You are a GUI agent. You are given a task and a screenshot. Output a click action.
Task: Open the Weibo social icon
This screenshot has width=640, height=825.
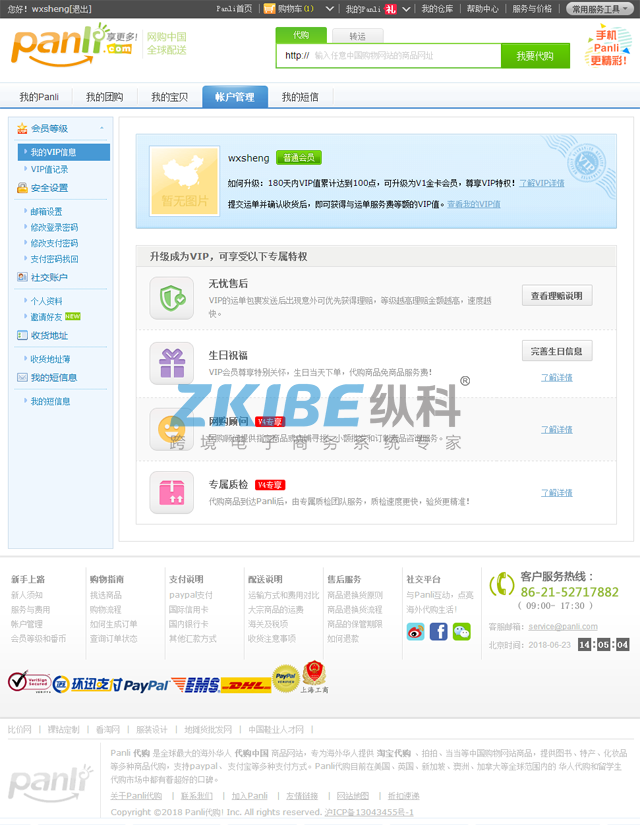click(x=416, y=631)
